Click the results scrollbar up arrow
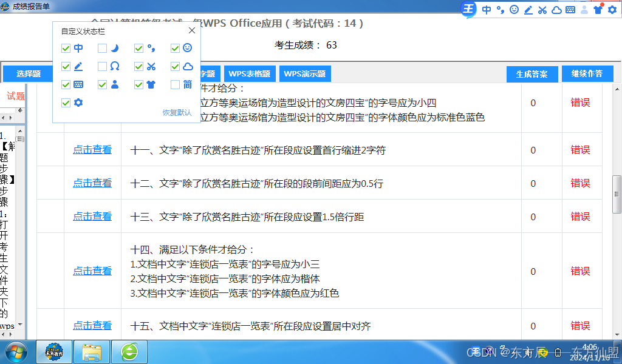This screenshot has width=622, height=364. (x=617, y=89)
